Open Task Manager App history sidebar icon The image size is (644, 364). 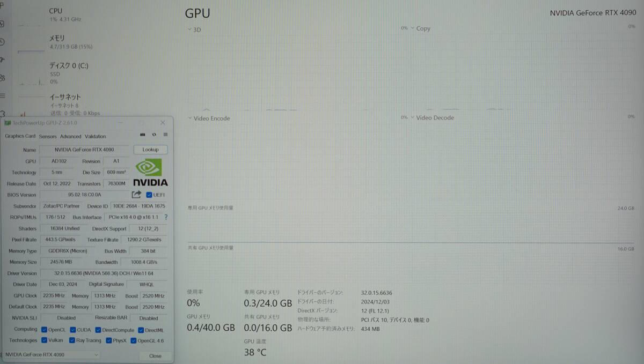pyautogui.click(x=2, y=42)
